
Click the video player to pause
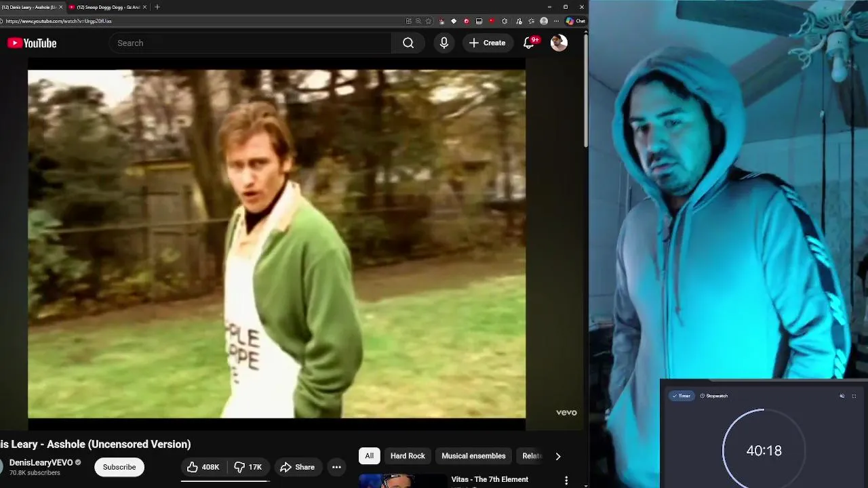277,244
